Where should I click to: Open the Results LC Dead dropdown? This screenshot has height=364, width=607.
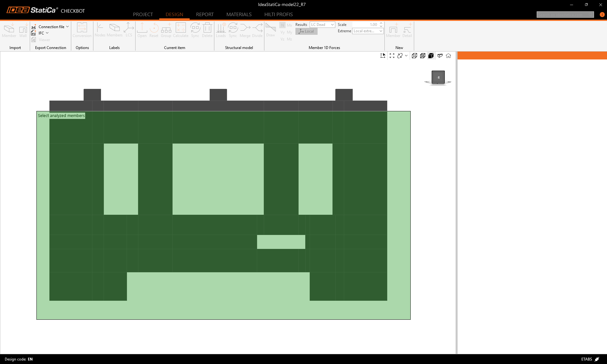322,25
